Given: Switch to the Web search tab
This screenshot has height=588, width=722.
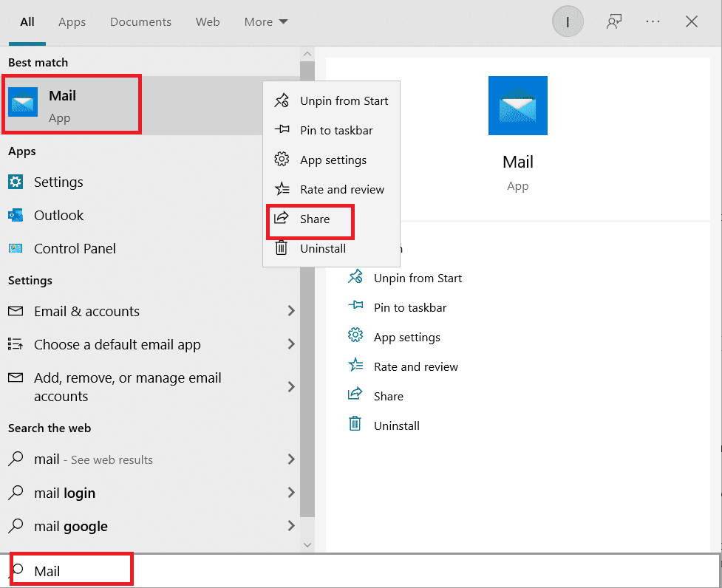Looking at the screenshot, I should (208, 22).
